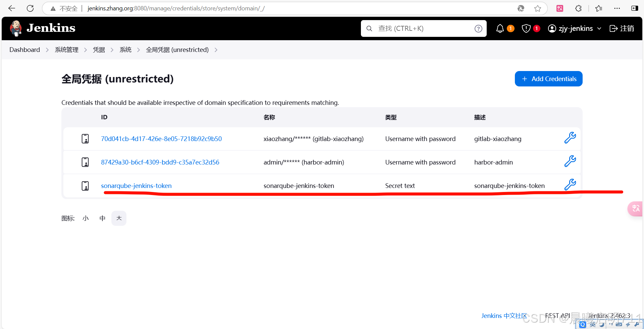Update harbor-admin credential with wrench icon
This screenshot has height=329, width=644.
pyautogui.click(x=570, y=161)
